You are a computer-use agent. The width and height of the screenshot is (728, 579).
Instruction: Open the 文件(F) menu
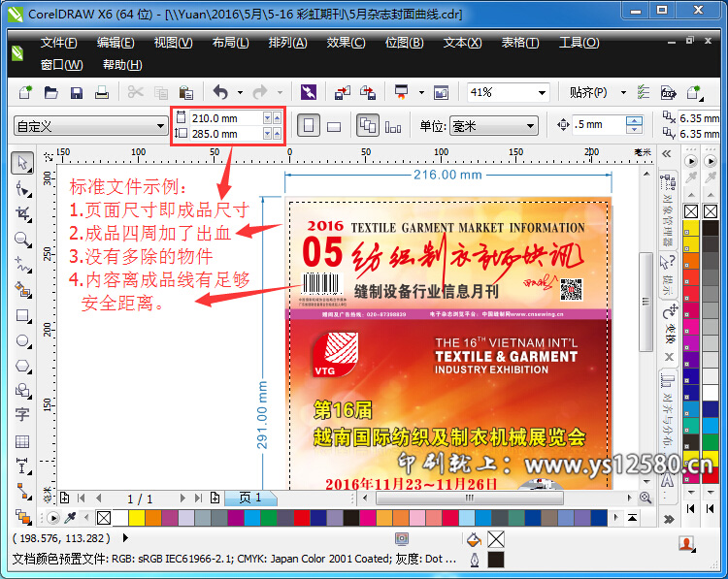(58, 44)
